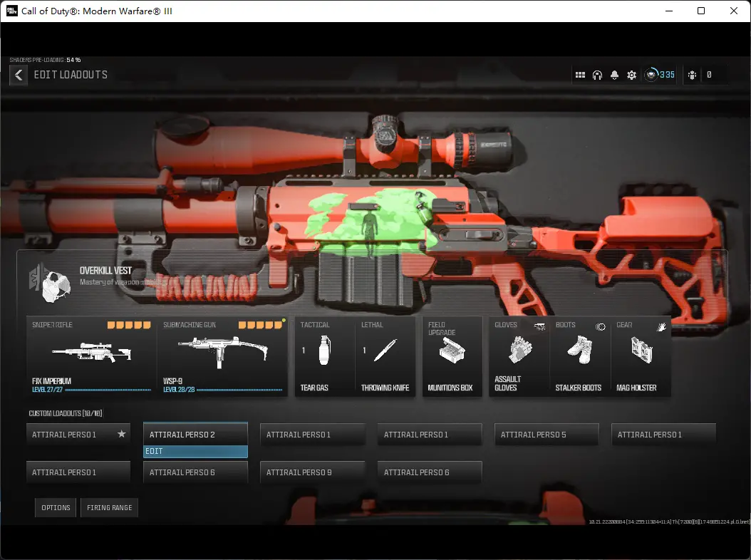Click EDIT under ATTIRAIL PERSO 2
The width and height of the screenshot is (751, 560).
click(195, 451)
